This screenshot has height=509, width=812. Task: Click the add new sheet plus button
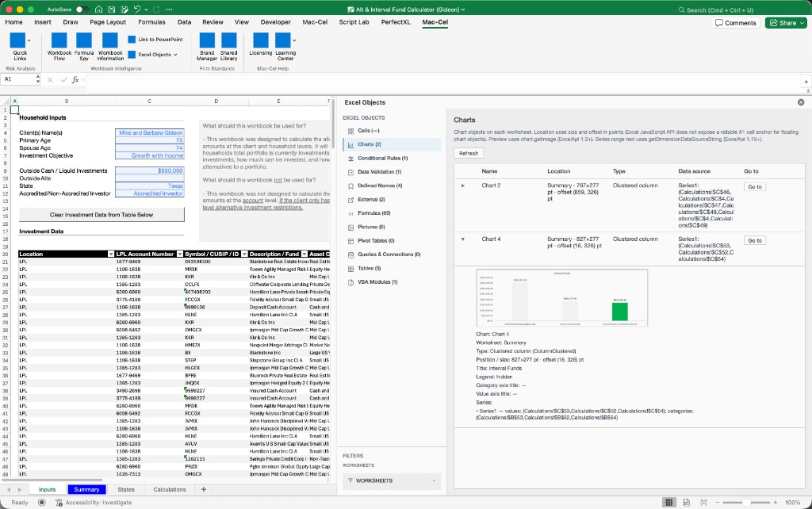click(x=204, y=489)
